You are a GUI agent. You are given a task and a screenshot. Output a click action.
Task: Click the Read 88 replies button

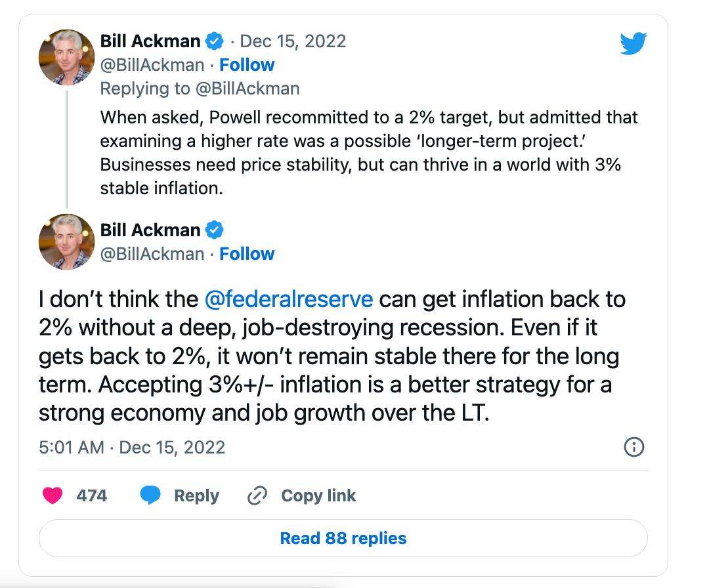coord(343,539)
